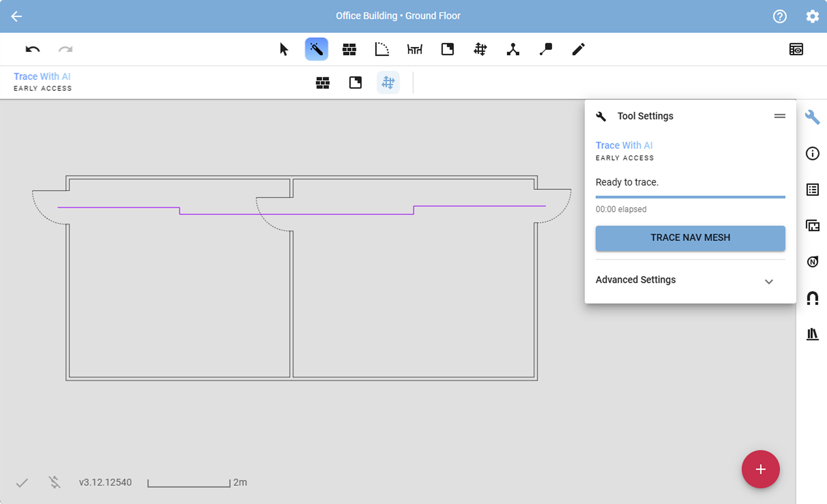827x504 pixels.
Task: Select the pointer selection tool
Action: [284, 49]
